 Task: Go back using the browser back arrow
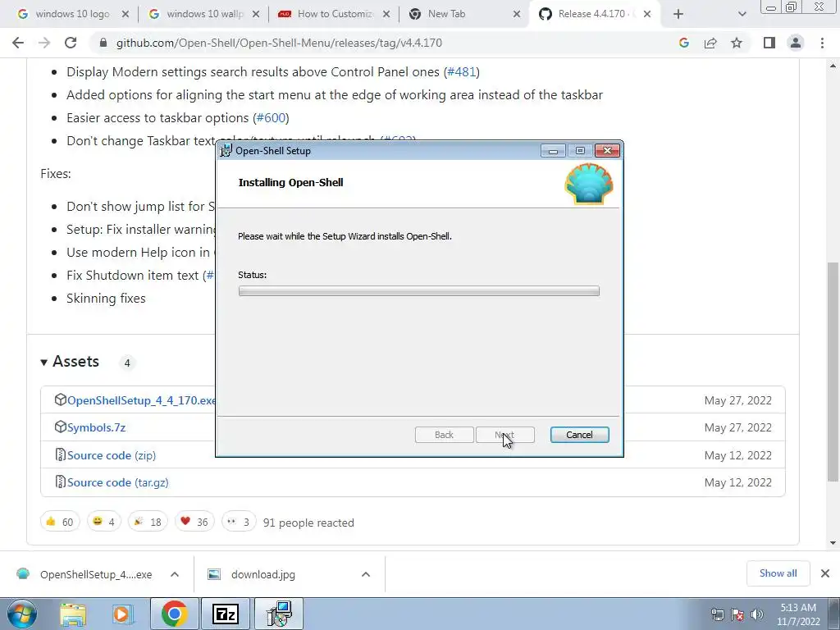click(x=18, y=43)
